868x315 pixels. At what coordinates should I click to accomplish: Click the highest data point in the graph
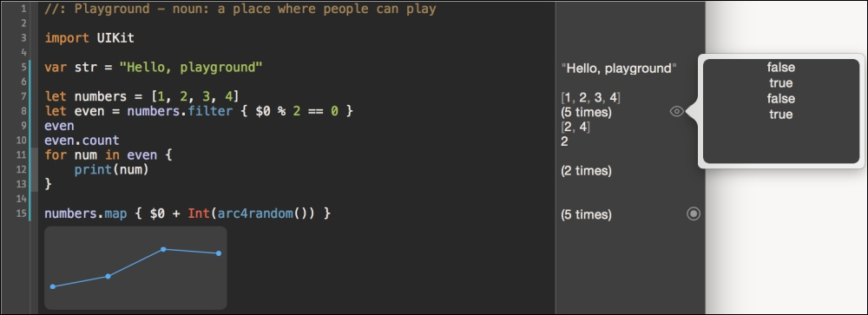pyautogui.click(x=163, y=249)
